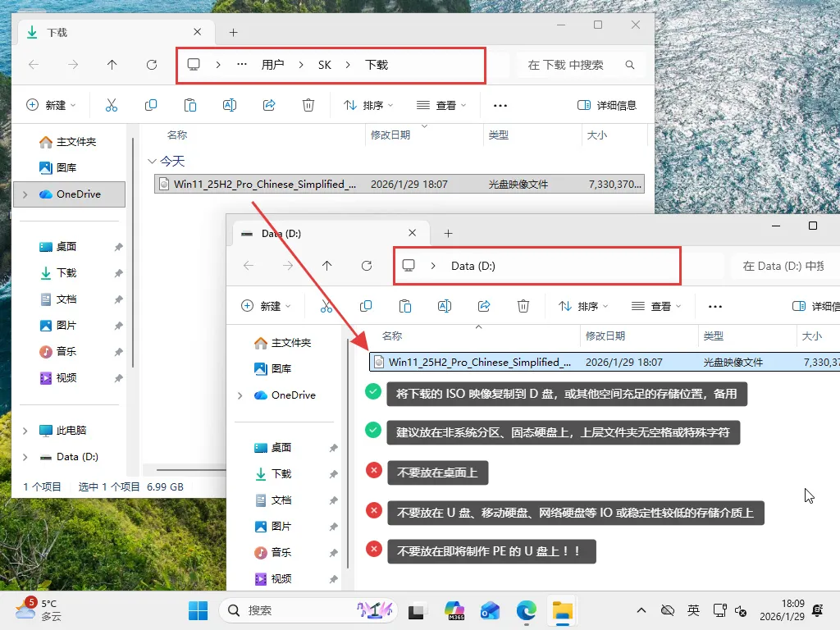Open 主文件夹 in Downloads sidebar

[x=68, y=142]
